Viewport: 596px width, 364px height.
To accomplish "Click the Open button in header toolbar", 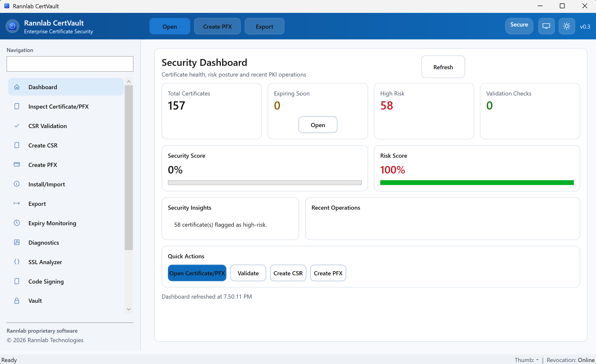I will click(170, 26).
